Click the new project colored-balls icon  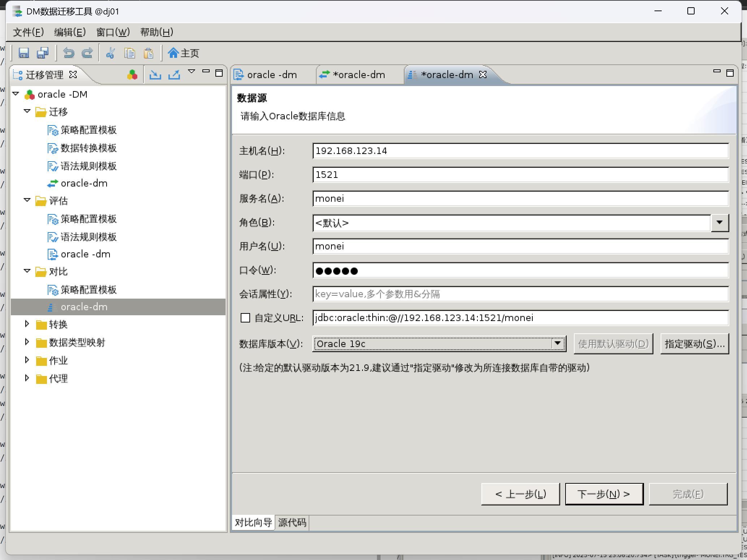click(x=132, y=74)
